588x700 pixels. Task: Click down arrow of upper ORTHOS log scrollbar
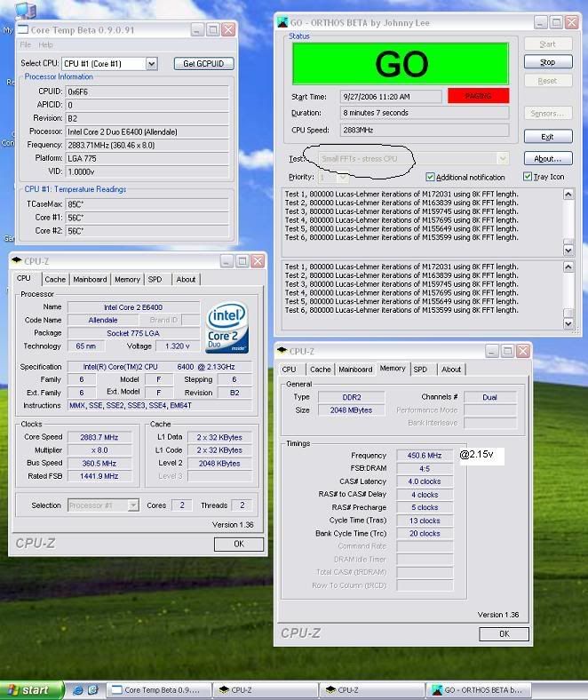pos(568,251)
